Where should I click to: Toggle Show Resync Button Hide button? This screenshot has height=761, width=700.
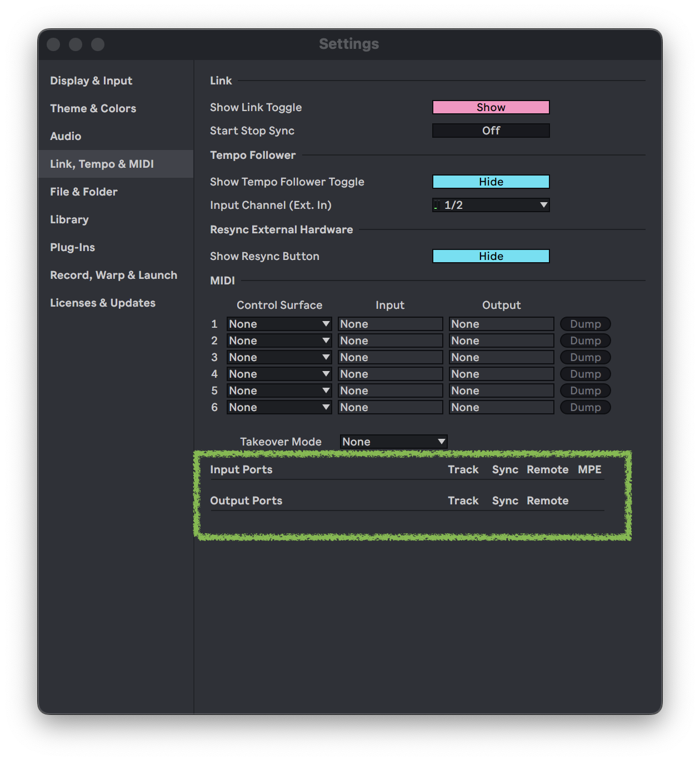pyautogui.click(x=491, y=256)
